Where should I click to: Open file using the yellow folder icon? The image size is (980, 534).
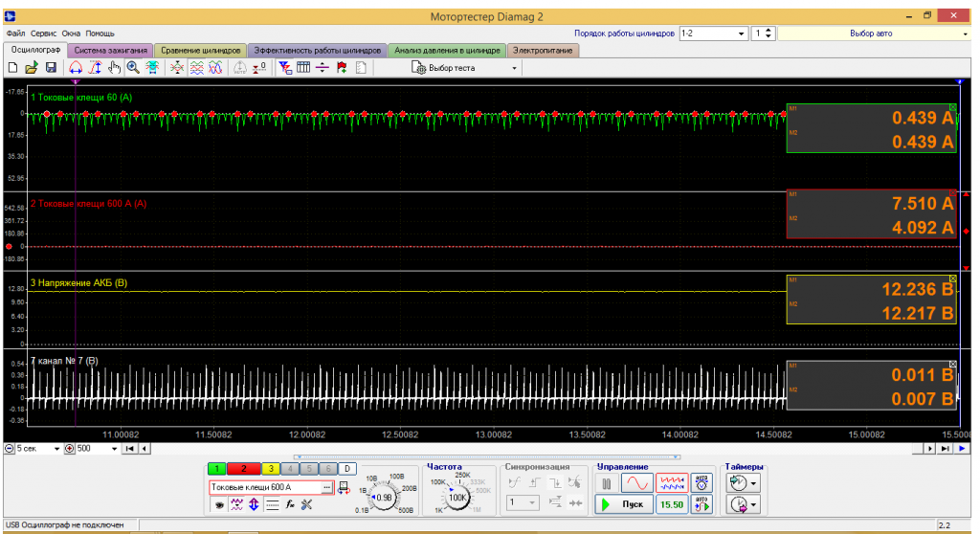pos(32,68)
